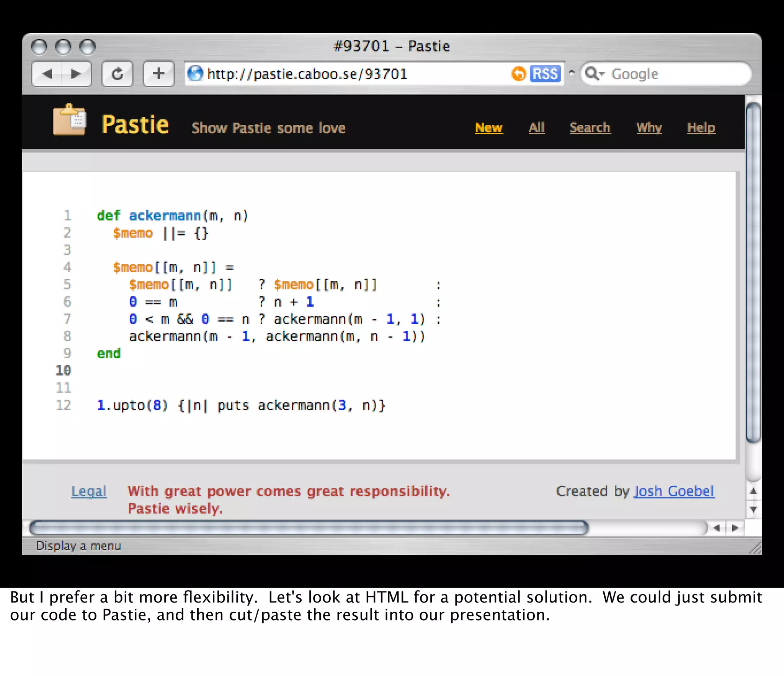Viewport: 784px width, 676px height.
Task: Open the All pastes link
Action: [x=536, y=127]
